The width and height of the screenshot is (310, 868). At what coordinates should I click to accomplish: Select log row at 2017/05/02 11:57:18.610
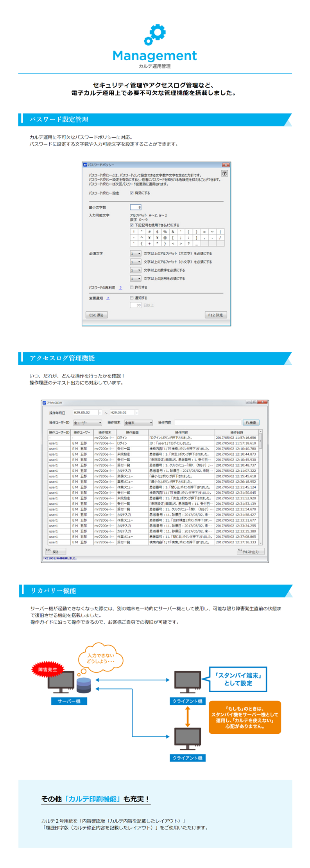(153, 443)
